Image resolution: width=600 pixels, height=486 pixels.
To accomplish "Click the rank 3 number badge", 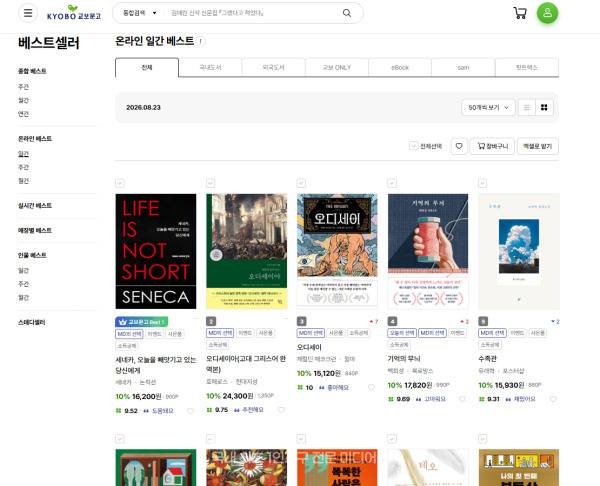I will [302, 321].
